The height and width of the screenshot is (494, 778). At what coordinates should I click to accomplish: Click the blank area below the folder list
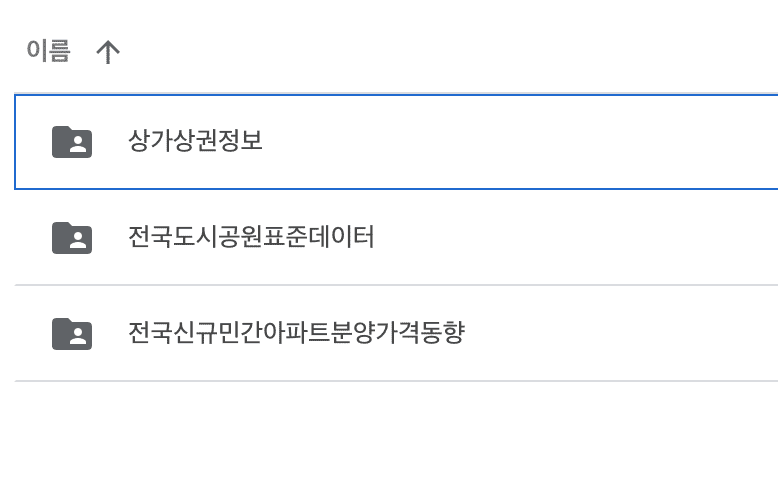(x=390, y=440)
